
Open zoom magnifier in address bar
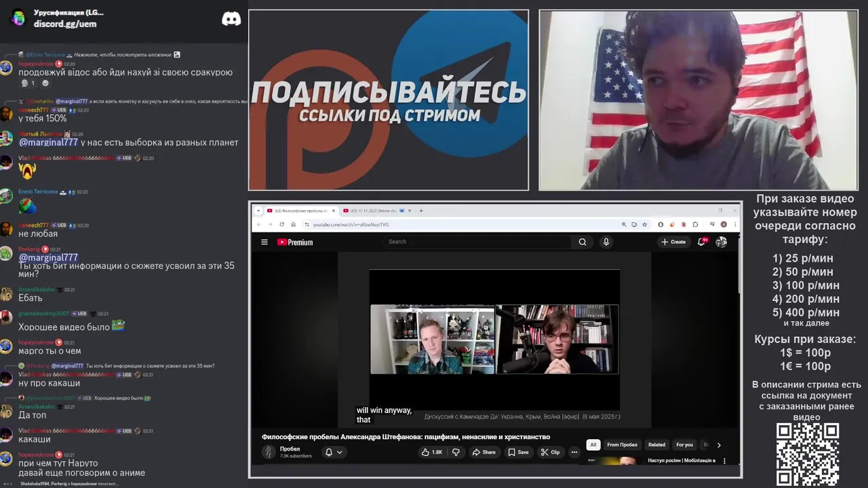pyautogui.click(x=624, y=224)
